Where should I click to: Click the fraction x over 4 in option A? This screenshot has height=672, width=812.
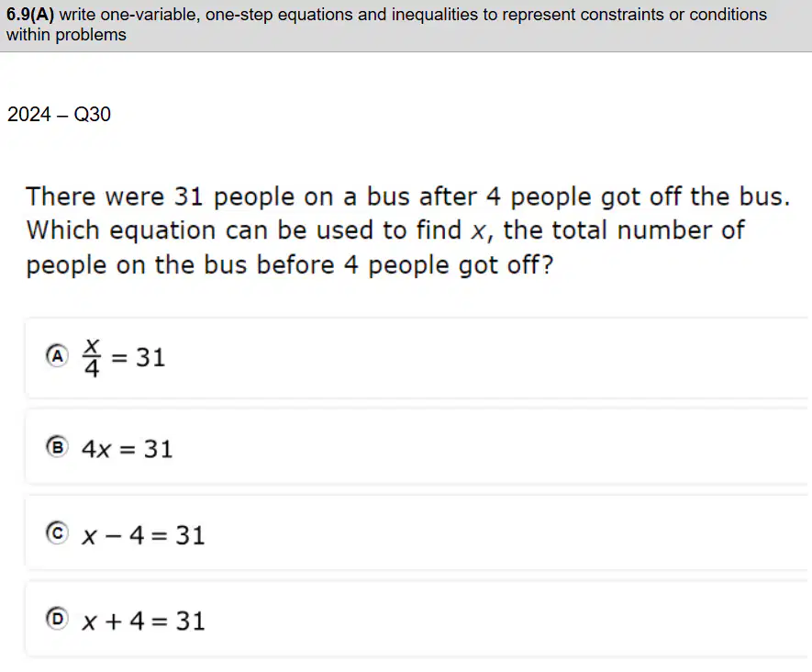click(92, 357)
